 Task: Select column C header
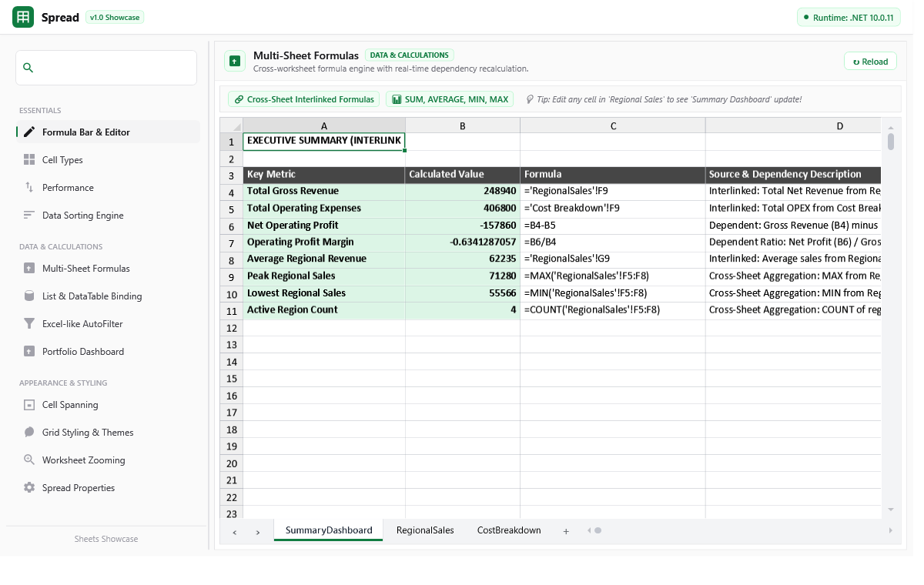click(613, 125)
